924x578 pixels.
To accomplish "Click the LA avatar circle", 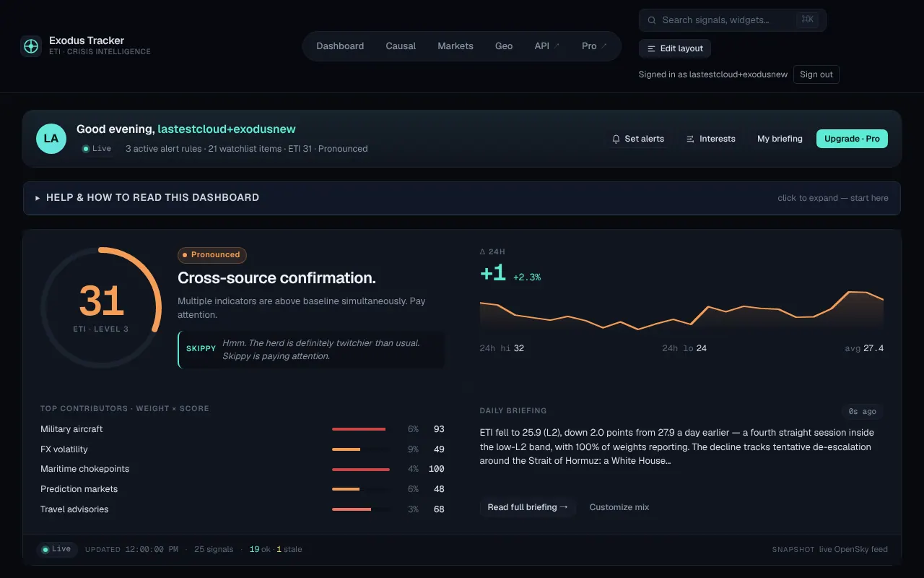I will point(51,138).
